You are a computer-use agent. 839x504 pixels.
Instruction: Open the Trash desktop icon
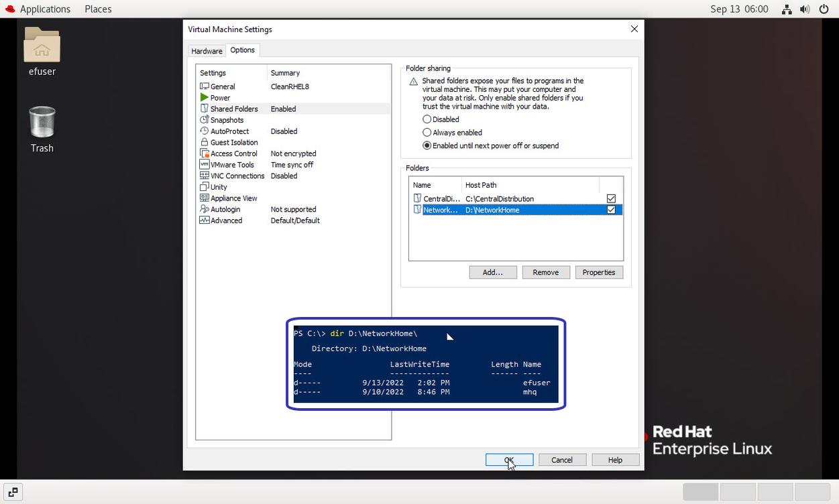point(42,123)
